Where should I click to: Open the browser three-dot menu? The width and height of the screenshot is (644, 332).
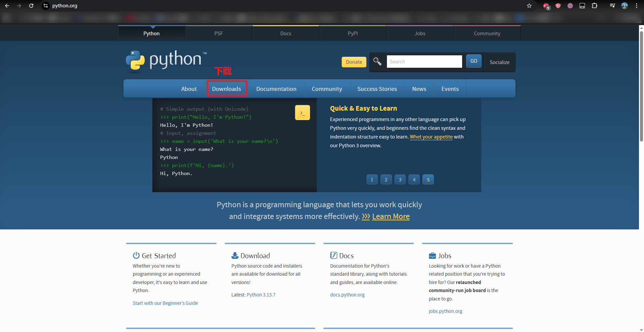637,6
